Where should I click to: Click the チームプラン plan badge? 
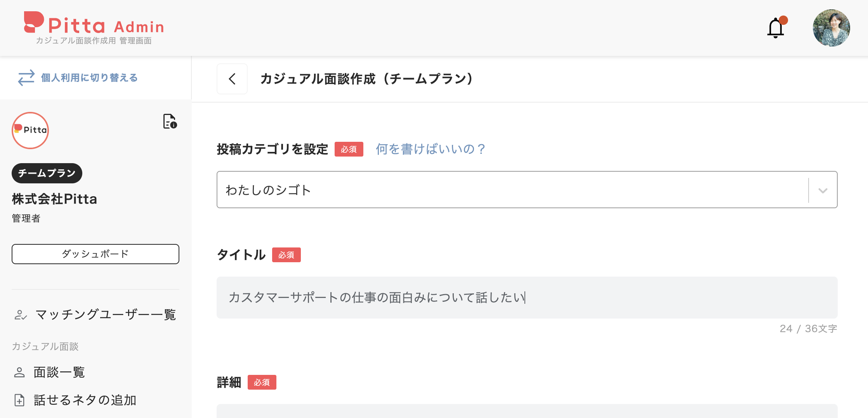point(47,173)
